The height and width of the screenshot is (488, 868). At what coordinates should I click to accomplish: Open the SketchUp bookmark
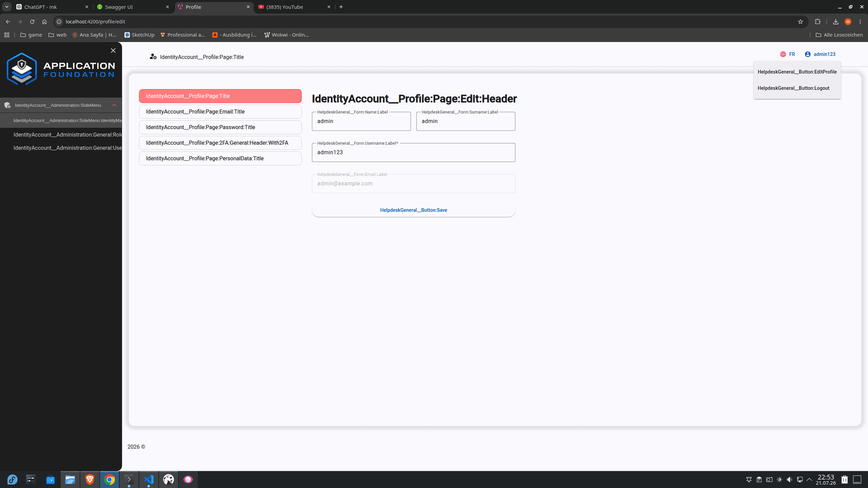[x=139, y=35]
